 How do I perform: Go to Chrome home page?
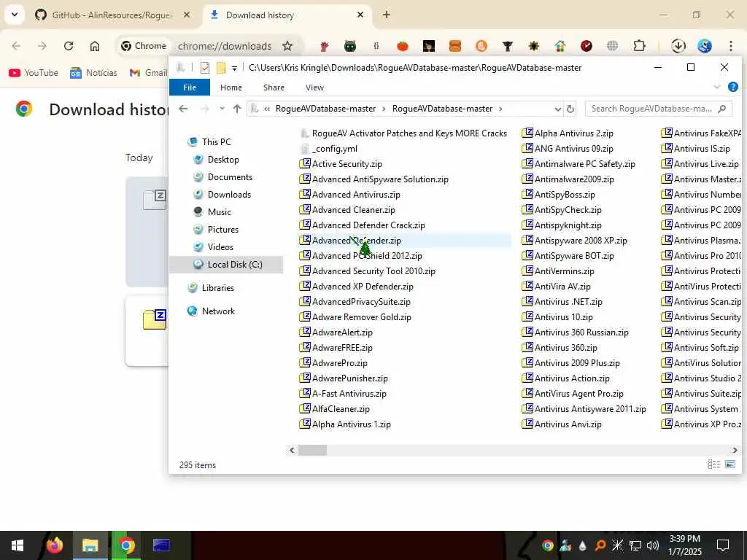pos(95,46)
